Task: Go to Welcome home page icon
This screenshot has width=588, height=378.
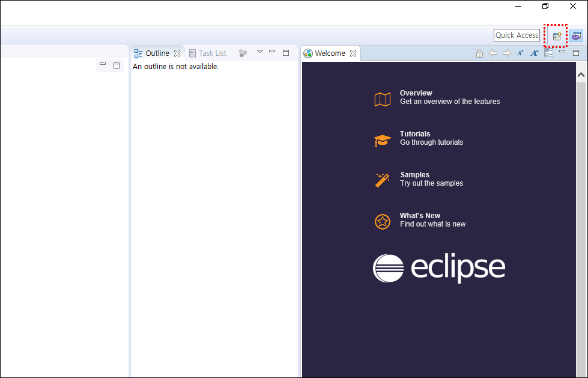Action: pos(479,53)
